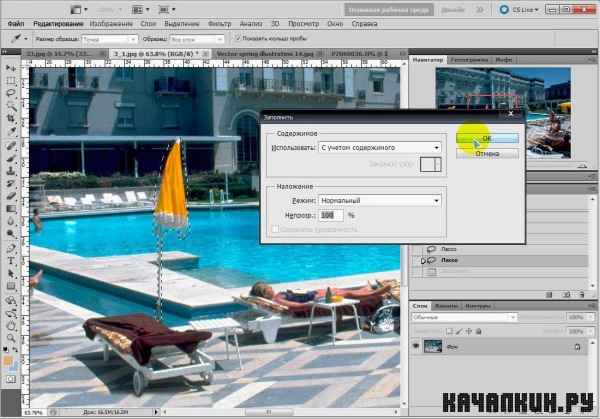
Task: Select the Rectangular Marquee tool
Action: (11, 81)
